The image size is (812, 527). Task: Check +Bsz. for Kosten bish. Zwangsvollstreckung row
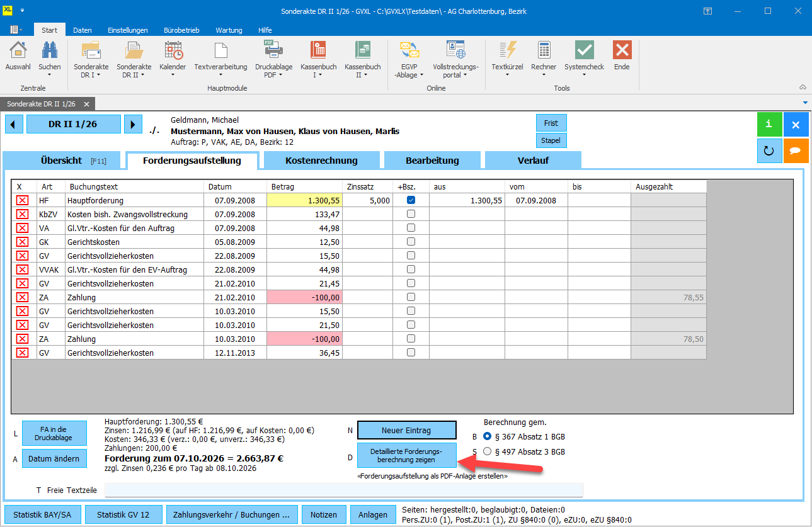click(x=411, y=214)
